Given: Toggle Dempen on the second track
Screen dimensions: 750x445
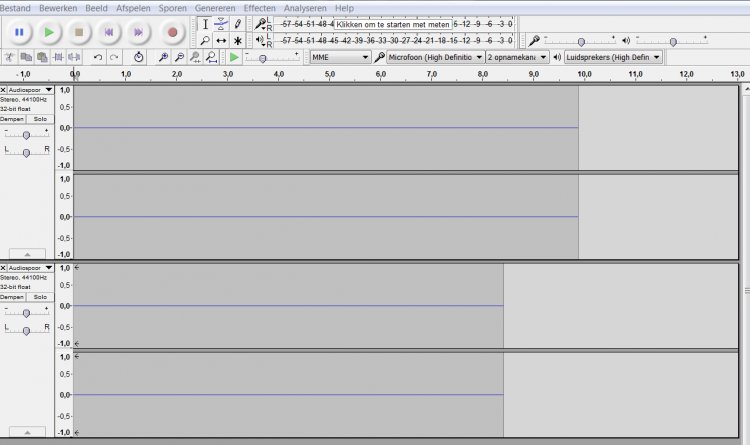Looking at the screenshot, I should [12, 297].
